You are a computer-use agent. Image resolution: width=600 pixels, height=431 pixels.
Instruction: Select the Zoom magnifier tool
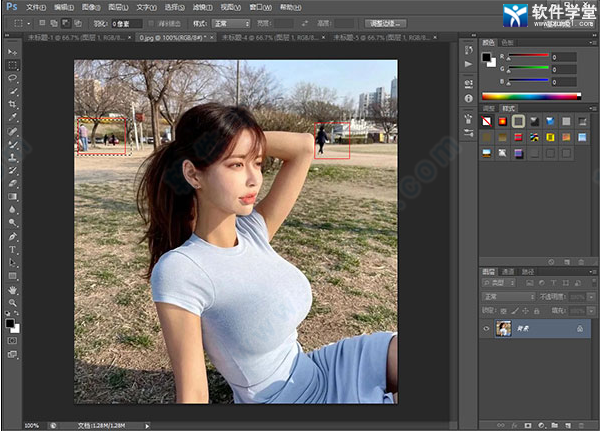point(13,303)
